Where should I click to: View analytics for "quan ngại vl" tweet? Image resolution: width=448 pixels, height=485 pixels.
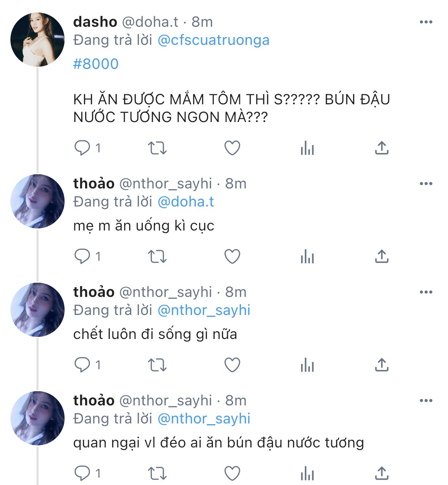click(x=307, y=474)
